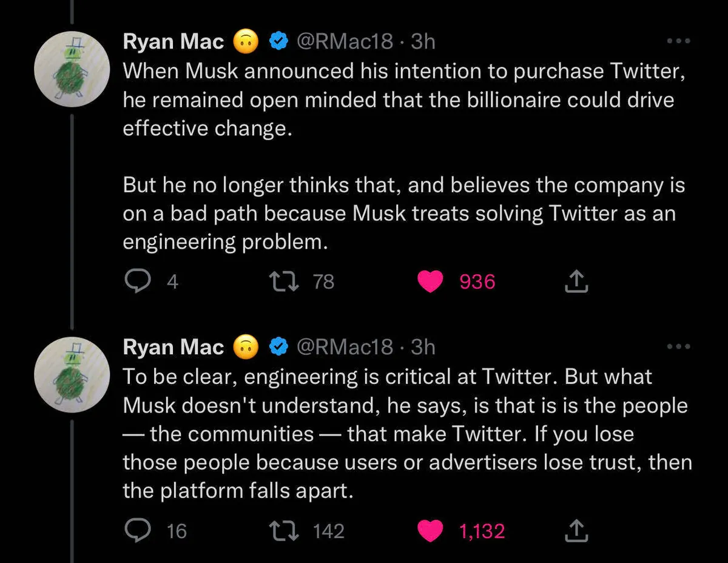This screenshot has width=728, height=563.
Task: Retweet the tweet with 78 retweets
Action: [283, 281]
